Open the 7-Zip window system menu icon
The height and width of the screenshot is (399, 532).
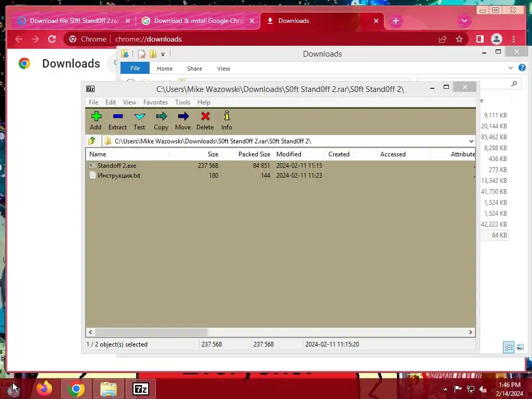[x=90, y=89]
